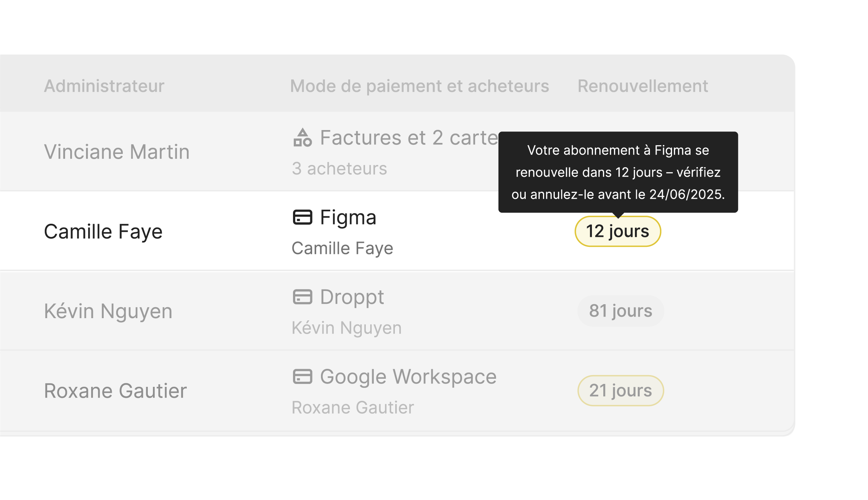Click the 21 jours renewal badge
This screenshot has width=868, height=500.
pyautogui.click(x=621, y=391)
